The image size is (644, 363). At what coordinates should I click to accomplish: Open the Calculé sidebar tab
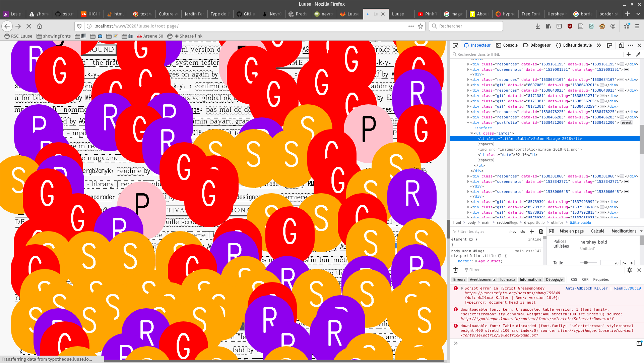tap(597, 231)
